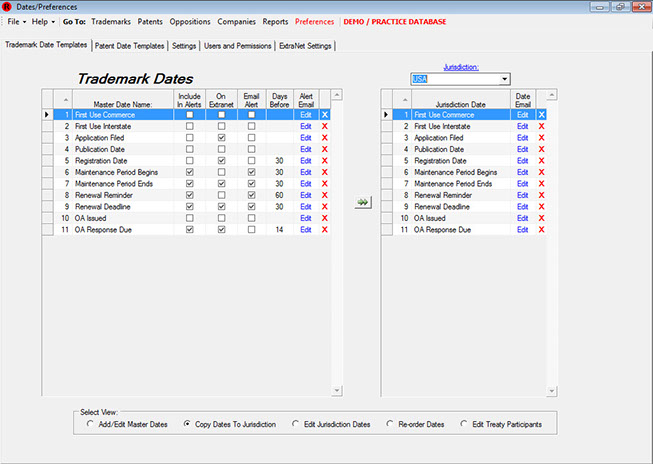
Task: Delete the Registration Date master date row
Action: tap(324, 161)
